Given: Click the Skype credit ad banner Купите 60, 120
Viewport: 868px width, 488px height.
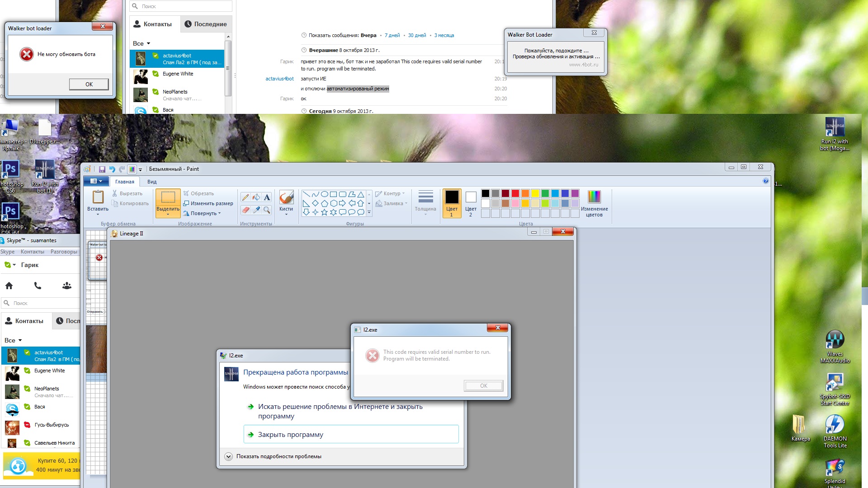Looking at the screenshot, I should click(42, 465).
